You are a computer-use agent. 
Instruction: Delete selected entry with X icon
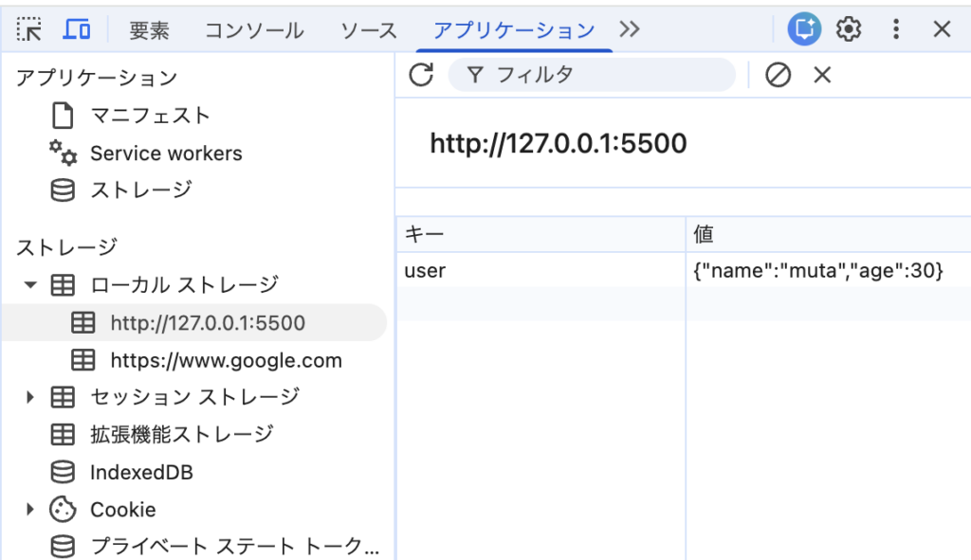[x=822, y=75]
